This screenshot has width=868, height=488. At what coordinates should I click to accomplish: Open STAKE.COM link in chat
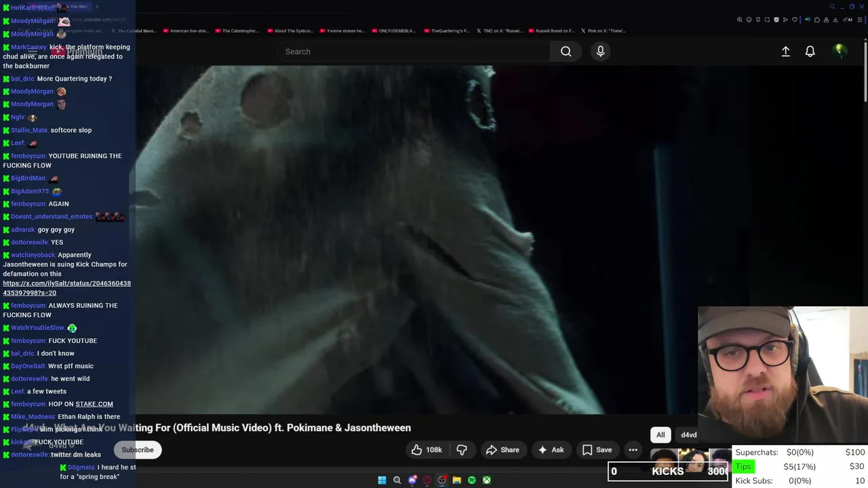point(94,404)
